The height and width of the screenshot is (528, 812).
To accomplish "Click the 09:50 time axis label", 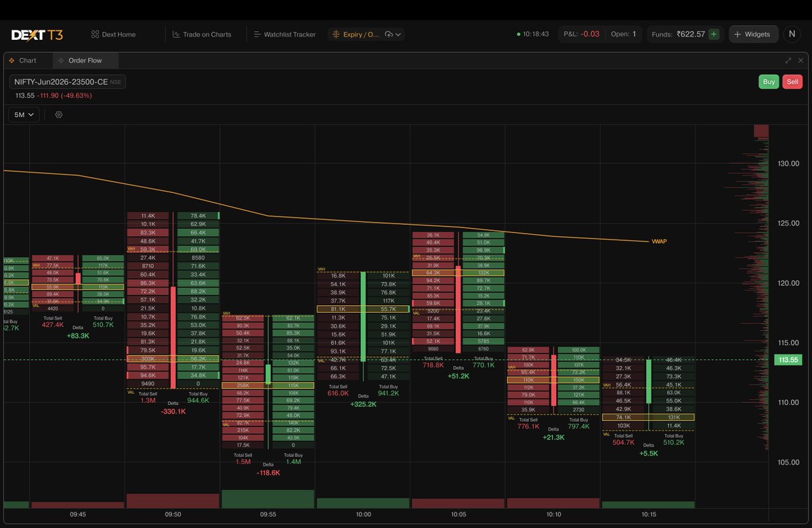I will (173, 514).
